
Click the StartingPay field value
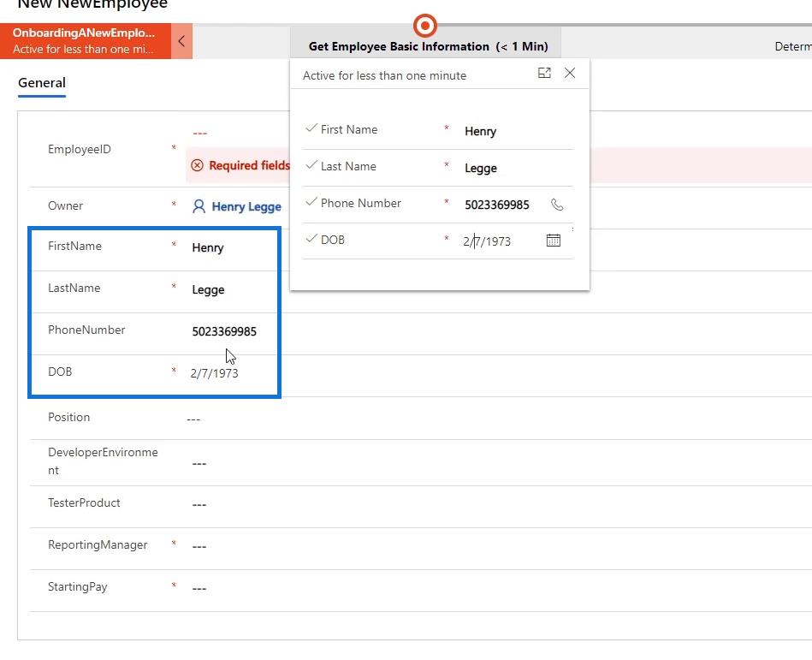click(199, 588)
